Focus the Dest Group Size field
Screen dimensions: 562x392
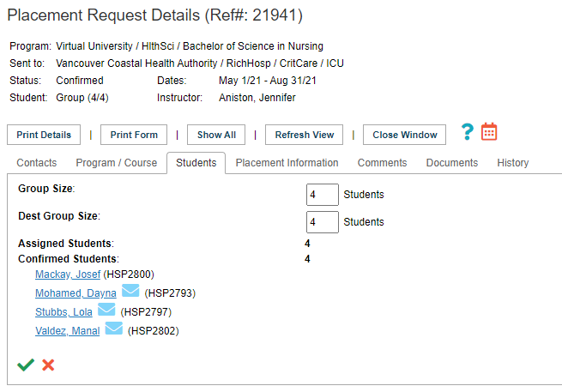pos(323,222)
